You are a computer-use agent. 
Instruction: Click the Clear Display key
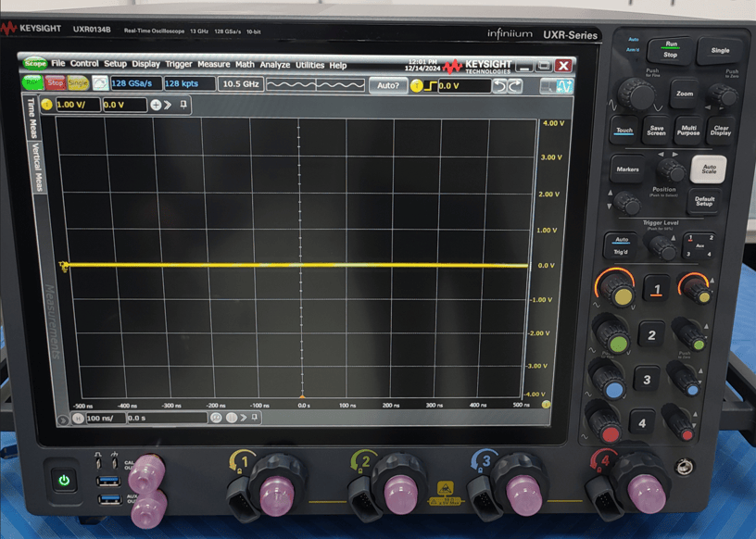721,131
